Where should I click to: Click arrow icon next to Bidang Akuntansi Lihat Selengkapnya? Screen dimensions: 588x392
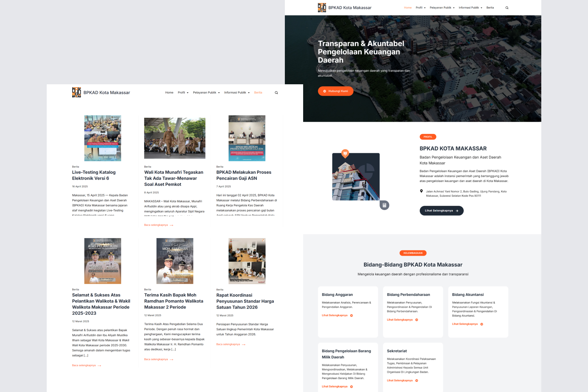pyautogui.click(x=482, y=324)
